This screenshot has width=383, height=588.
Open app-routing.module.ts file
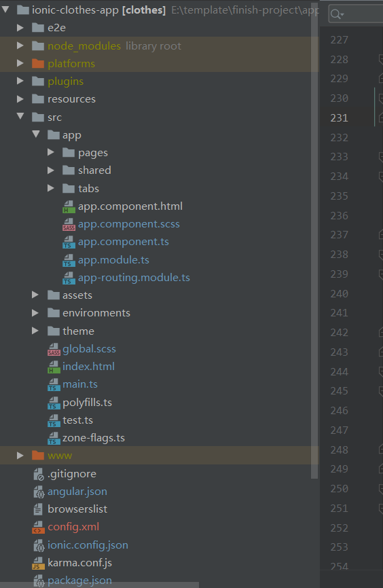click(x=134, y=278)
